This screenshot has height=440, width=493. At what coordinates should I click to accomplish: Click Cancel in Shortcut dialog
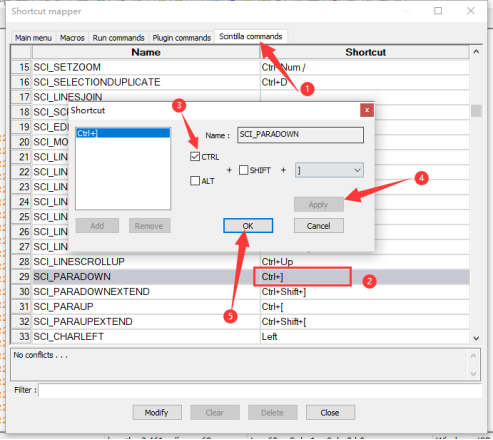click(x=319, y=226)
